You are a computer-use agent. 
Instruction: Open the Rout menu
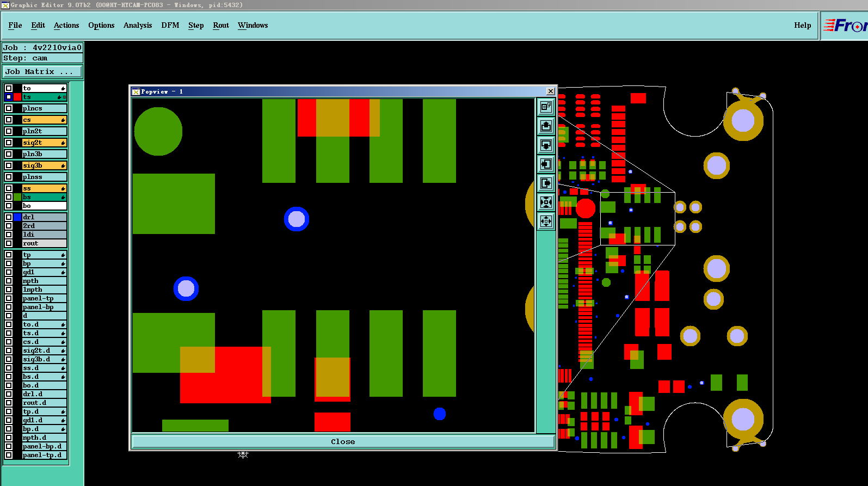tap(221, 26)
